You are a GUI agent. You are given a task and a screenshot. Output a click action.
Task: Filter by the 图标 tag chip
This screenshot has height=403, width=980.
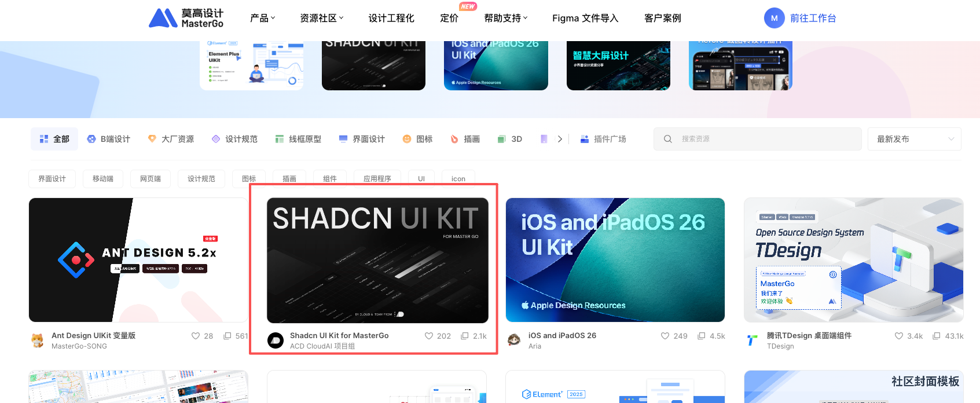click(x=249, y=179)
